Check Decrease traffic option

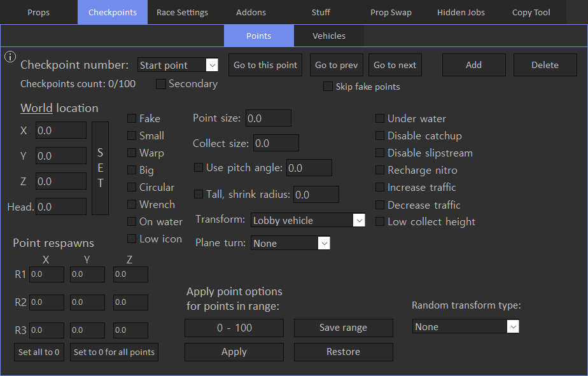point(380,205)
